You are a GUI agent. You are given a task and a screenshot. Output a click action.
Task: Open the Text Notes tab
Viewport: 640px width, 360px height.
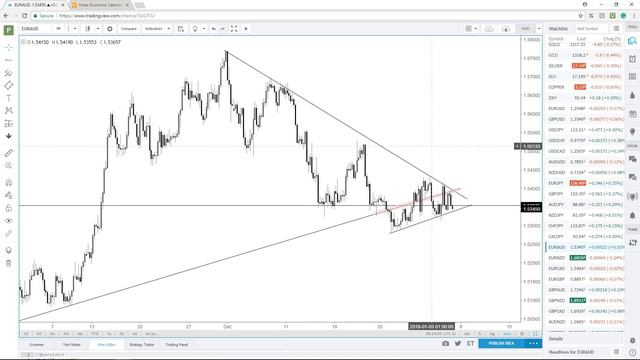click(71, 344)
